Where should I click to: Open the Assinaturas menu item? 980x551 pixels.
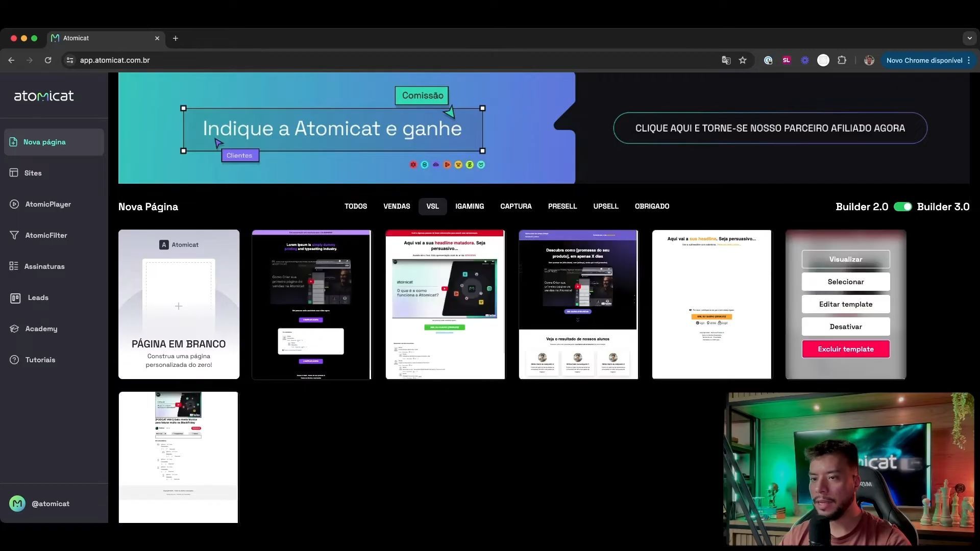[54, 266]
